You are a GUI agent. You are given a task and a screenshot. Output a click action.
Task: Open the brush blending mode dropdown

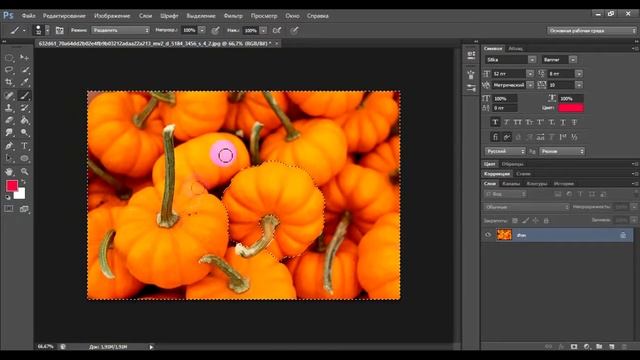click(x=120, y=30)
